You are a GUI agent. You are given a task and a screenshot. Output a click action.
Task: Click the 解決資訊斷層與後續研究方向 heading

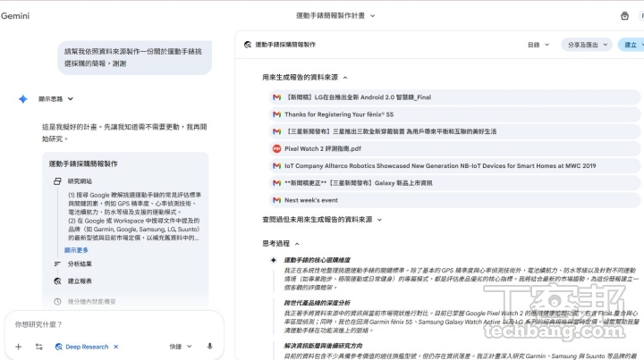[323, 346]
